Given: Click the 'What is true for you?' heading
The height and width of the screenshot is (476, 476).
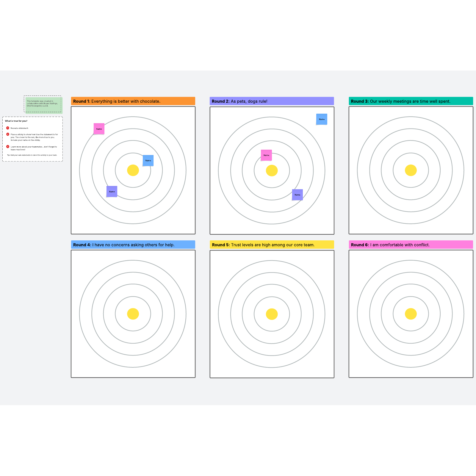Looking at the screenshot, I should click(16, 121).
